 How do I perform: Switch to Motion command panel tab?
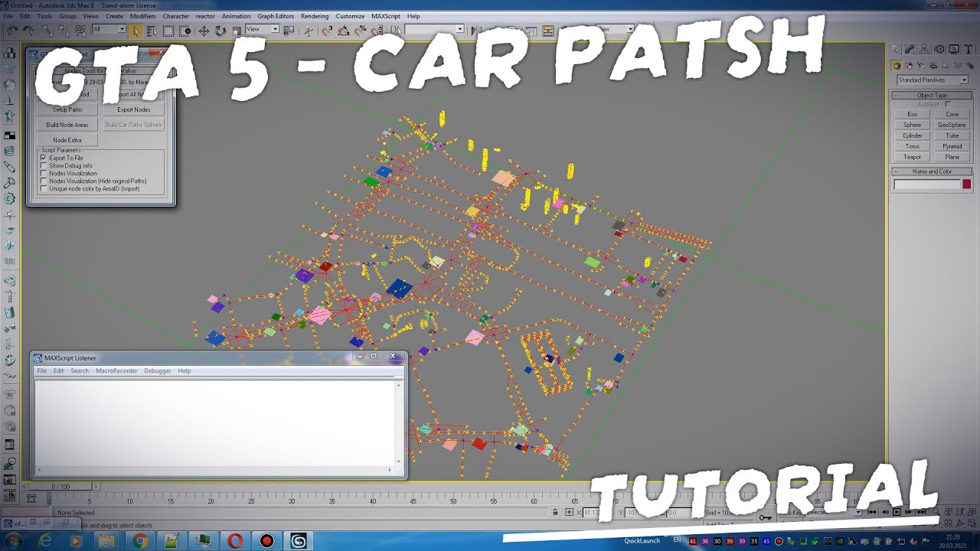(939, 49)
